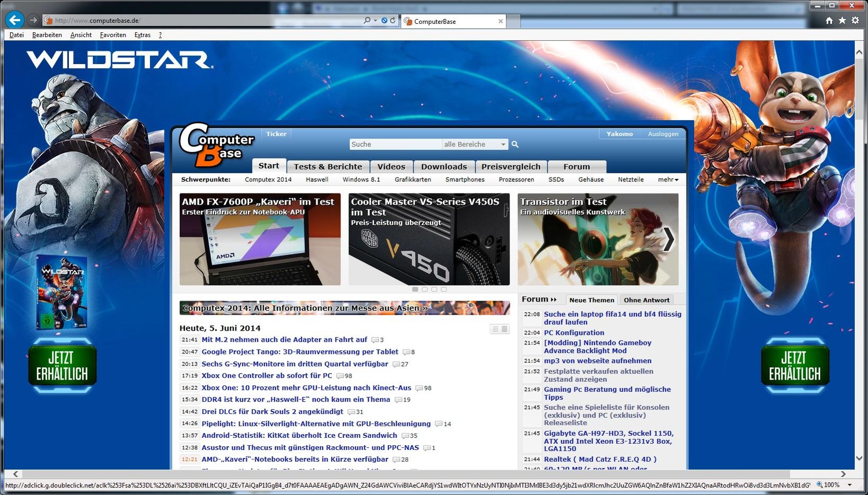Open the Ansicht menu
The width and height of the screenshot is (868, 495).
pyautogui.click(x=81, y=35)
